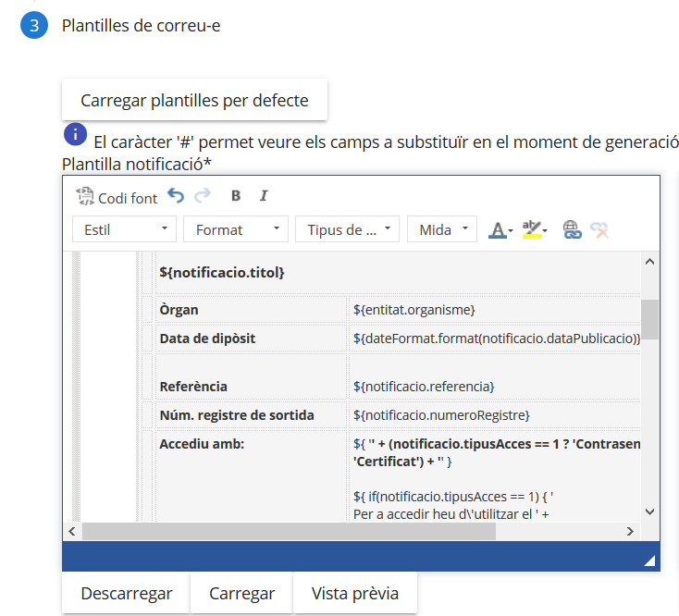This screenshot has width=679, height=616.
Task: Insert a link with the link icon
Action: point(572,229)
